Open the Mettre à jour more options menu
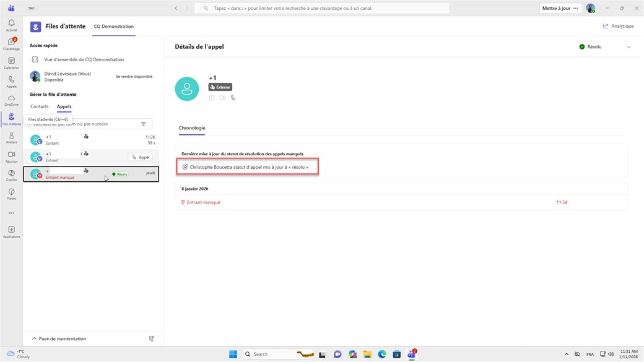Screen dimensions: 644x362 click(576, 9)
